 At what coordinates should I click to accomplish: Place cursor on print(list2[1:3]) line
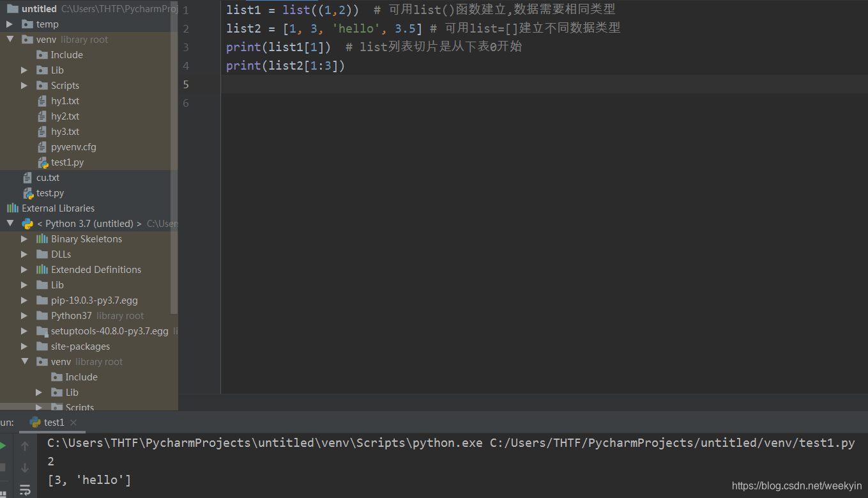click(286, 65)
